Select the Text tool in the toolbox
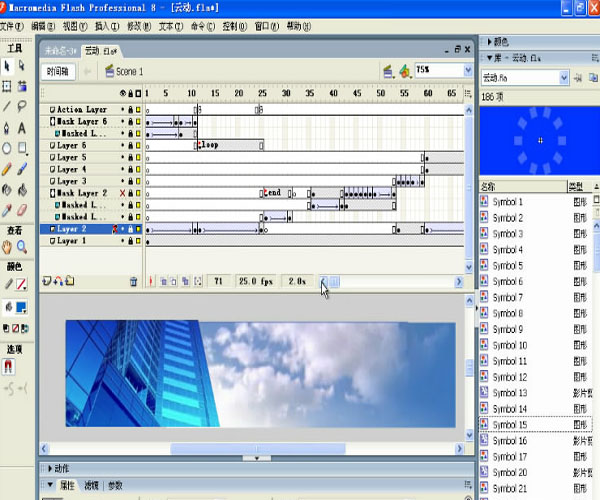The height and width of the screenshot is (500, 600). (x=22, y=128)
